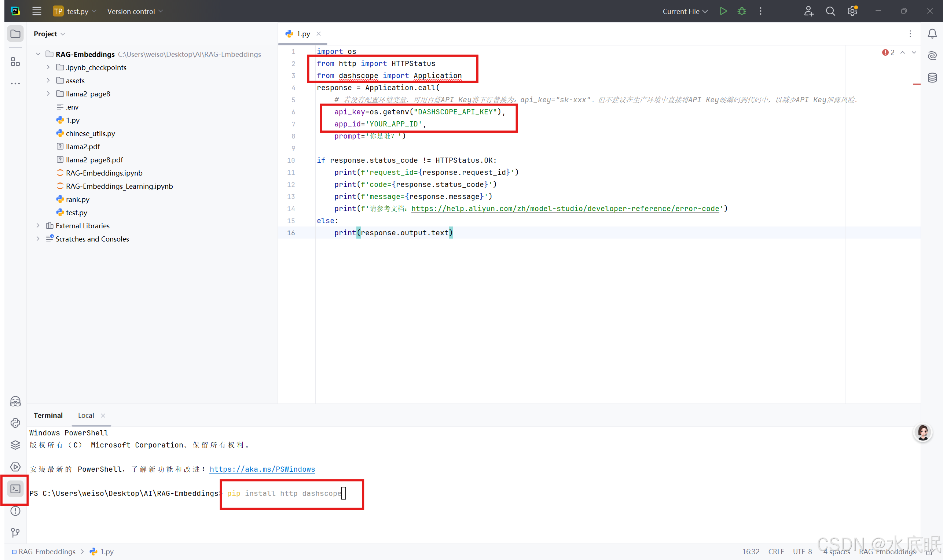Select the Local terminal tab
Image resolution: width=943 pixels, height=560 pixels.
pyautogui.click(x=86, y=415)
